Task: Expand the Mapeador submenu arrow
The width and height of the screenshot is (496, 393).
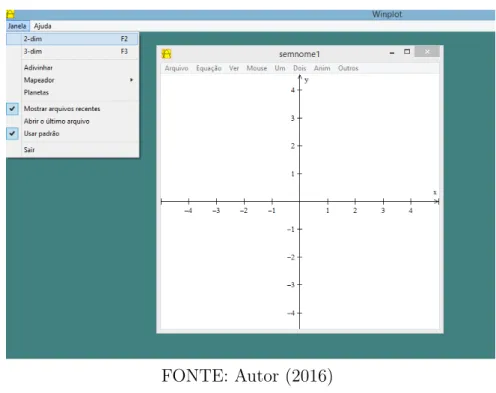Action: [131, 80]
